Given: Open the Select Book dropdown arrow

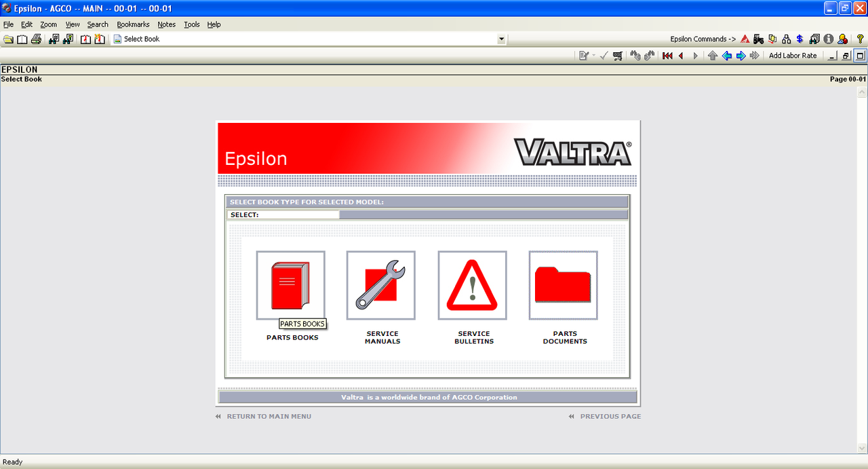Looking at the screenshot, I should [x=502, y=39].
